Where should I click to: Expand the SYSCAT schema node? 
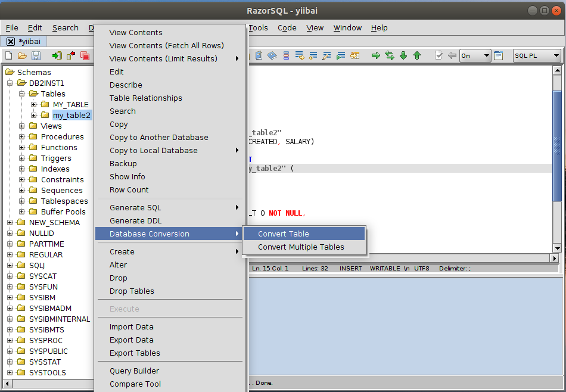pyautogui.click(x=10, y=276)
